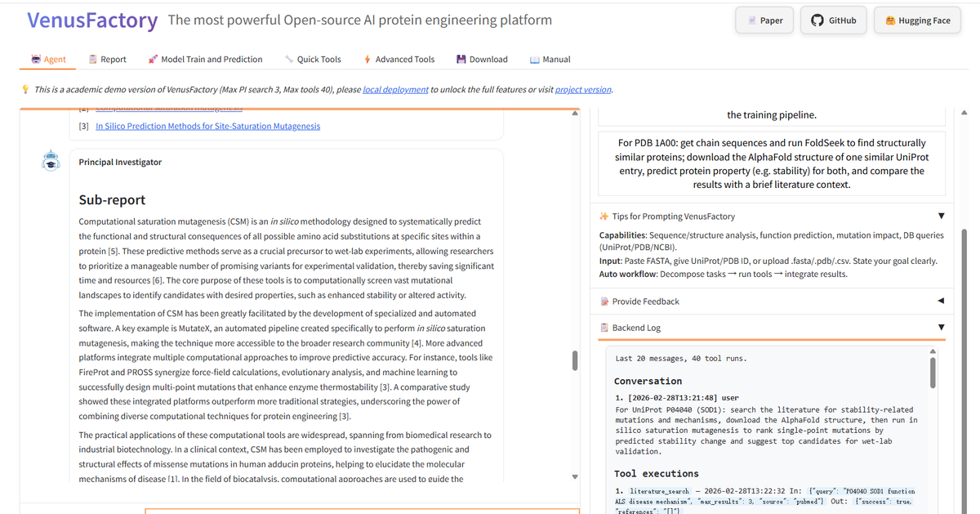Select the PDB 1A00 FoldSeek example prompt

coord(772,164)
